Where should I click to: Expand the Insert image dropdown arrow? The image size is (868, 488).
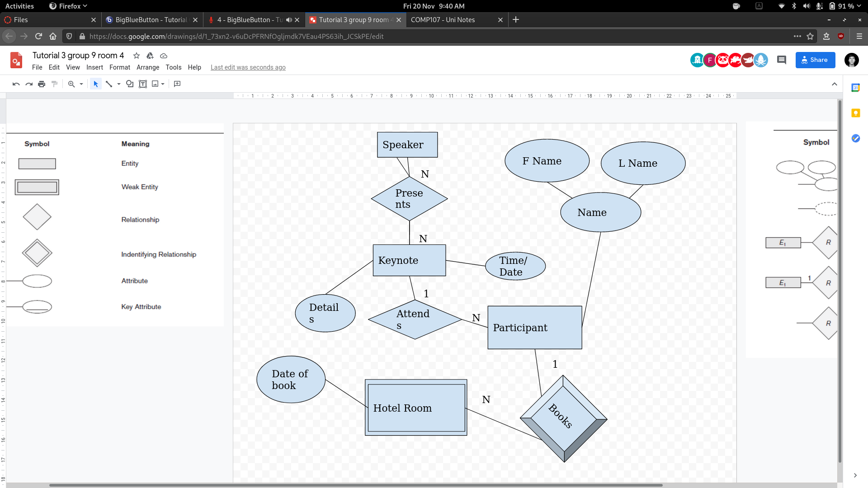[163, 84]
